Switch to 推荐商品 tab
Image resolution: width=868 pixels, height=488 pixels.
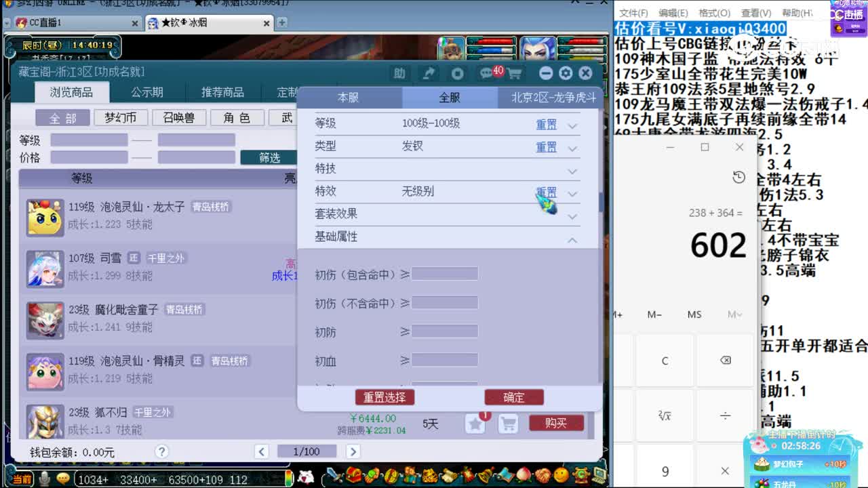(222, 92)
